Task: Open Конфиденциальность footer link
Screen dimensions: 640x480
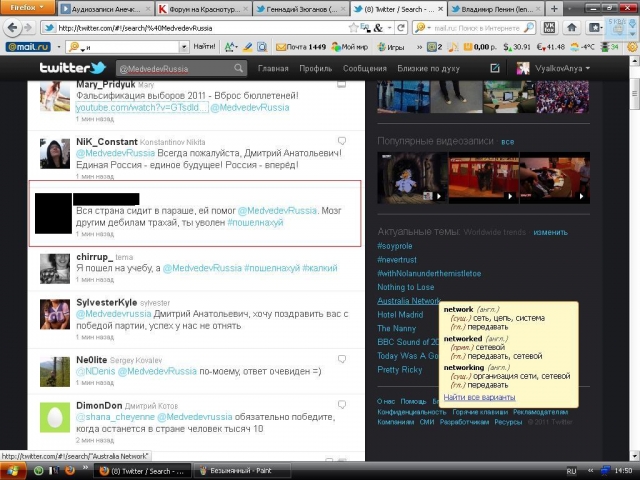Action: [412, 412]
